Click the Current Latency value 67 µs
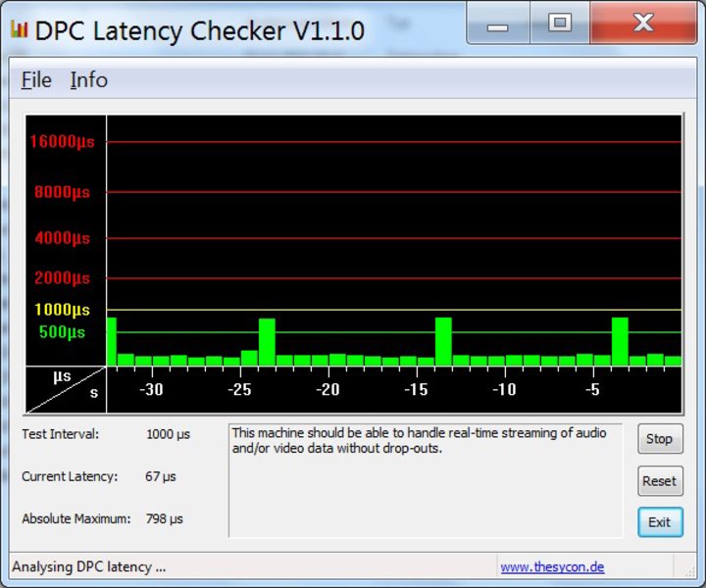Viewport: 706px width, 588px height. (x=160, y=476)
